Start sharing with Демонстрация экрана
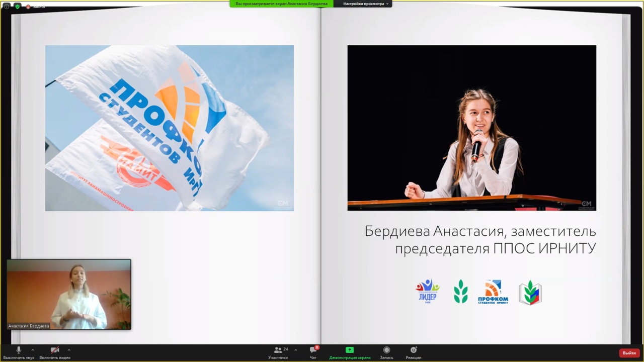Viewport: 644px width, 362px height. tap(350, 353)
